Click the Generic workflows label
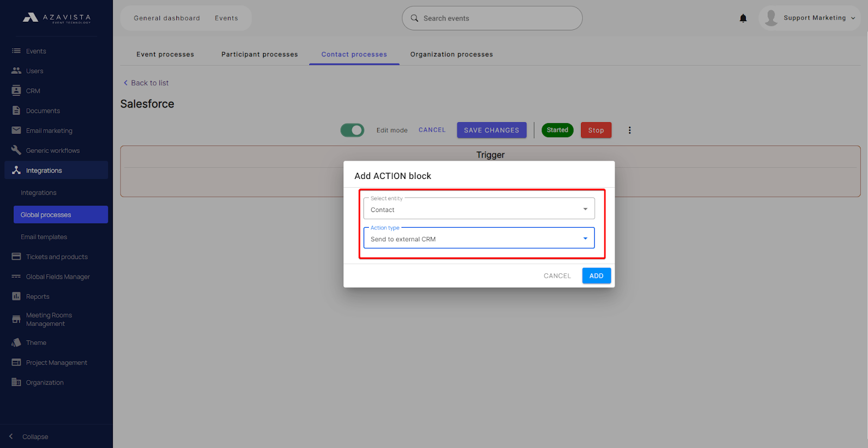The image size is (868, 448). 53,150
